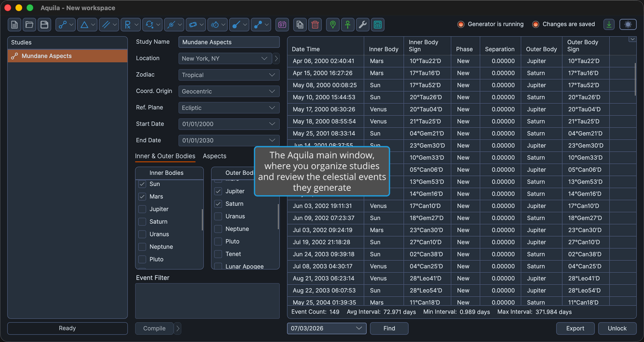The width and height of the screenshot is (644, 342).
Task: Click the Outer Bodies list scrollbar
Action: [x=278, y=217]
